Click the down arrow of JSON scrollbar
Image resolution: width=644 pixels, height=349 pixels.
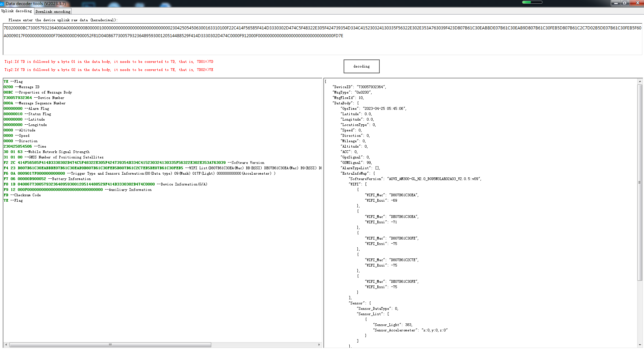pyautogui.click(x=640, y=345)
